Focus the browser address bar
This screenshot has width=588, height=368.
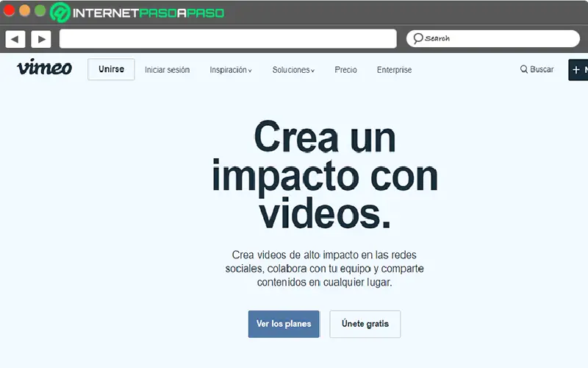coord(228,39)
